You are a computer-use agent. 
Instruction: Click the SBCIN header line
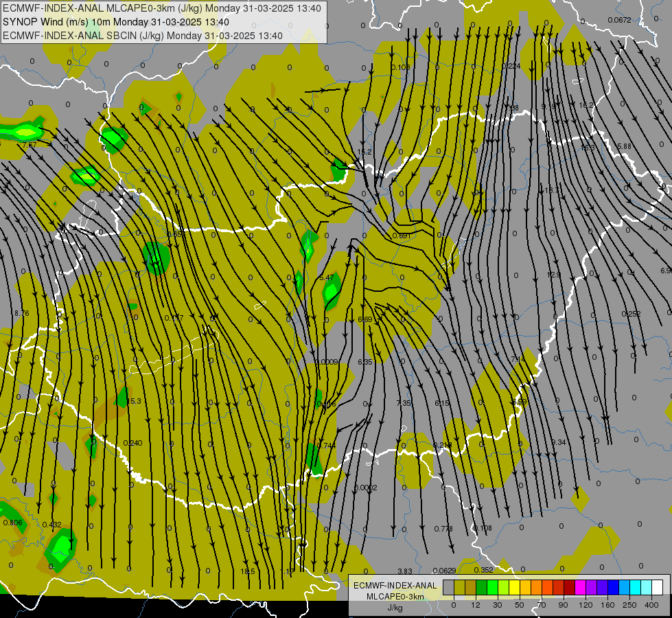[x=143, y=36]
